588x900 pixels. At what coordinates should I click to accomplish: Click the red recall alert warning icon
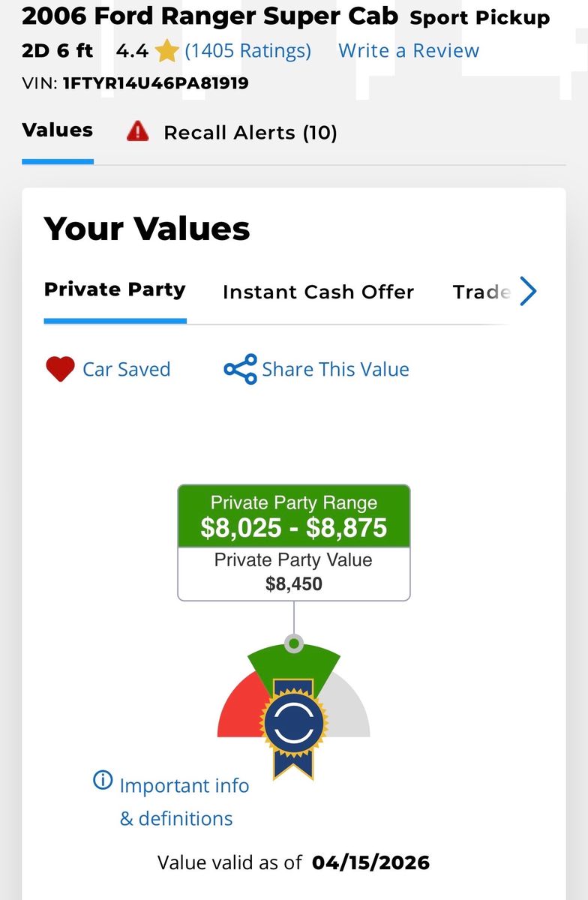tap(138, 132)
